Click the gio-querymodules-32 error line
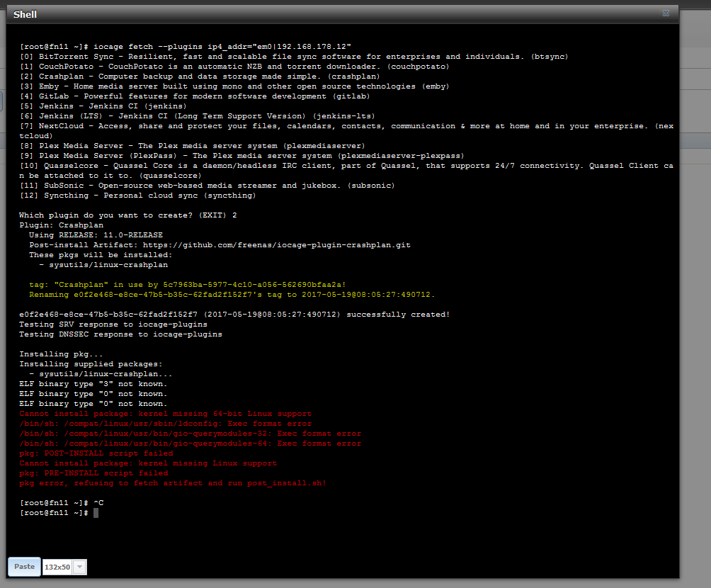711x588 pixels. [190, 434]
